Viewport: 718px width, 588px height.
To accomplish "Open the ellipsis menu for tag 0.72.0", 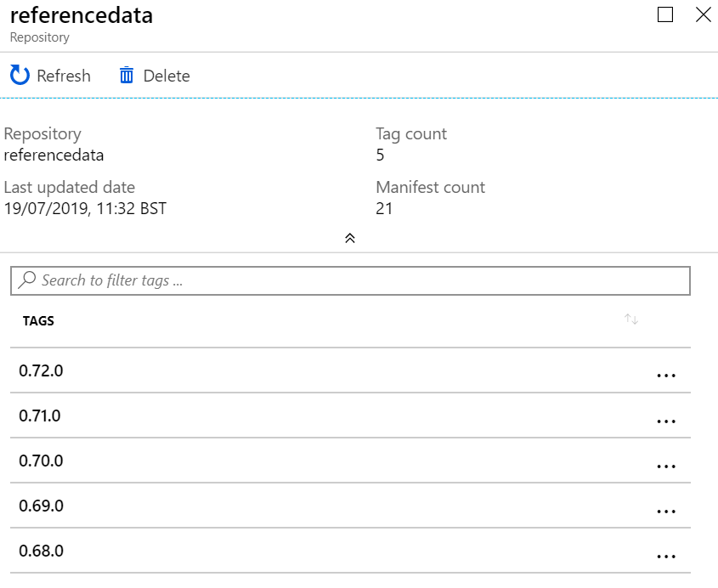I will click(668, 374).
